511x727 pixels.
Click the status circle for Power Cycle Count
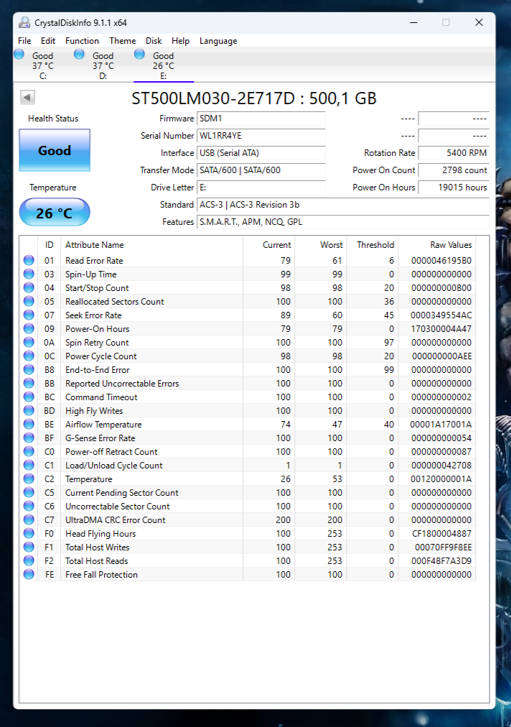(29, 356)
